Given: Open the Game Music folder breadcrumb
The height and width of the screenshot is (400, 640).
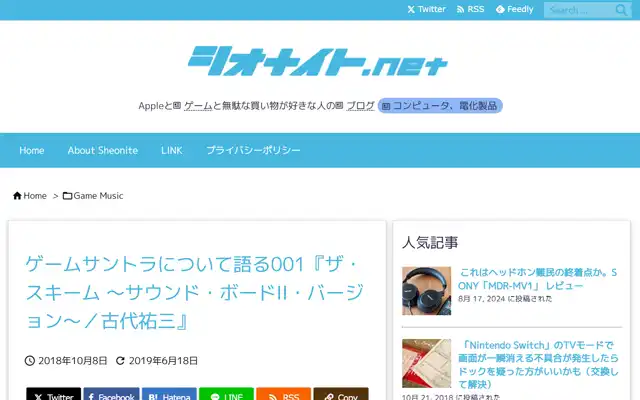Looking at the screenshot, I should (93, 196).
